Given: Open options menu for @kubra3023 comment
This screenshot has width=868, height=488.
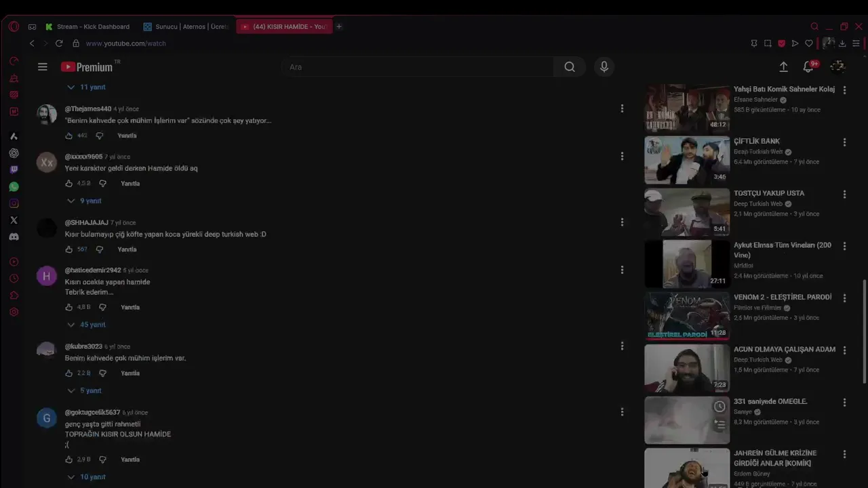Looking at the screenshot, I should (x=622, y=346).
